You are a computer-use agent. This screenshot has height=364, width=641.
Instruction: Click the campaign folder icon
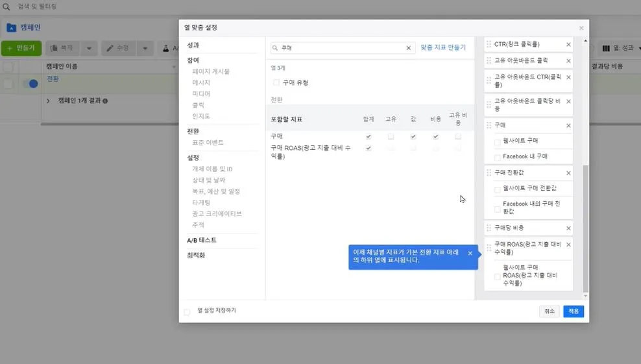click(x=12, y=28)
